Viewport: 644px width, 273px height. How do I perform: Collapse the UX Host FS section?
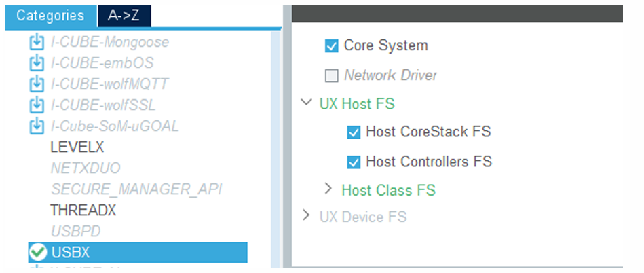[x=306, y=102]
